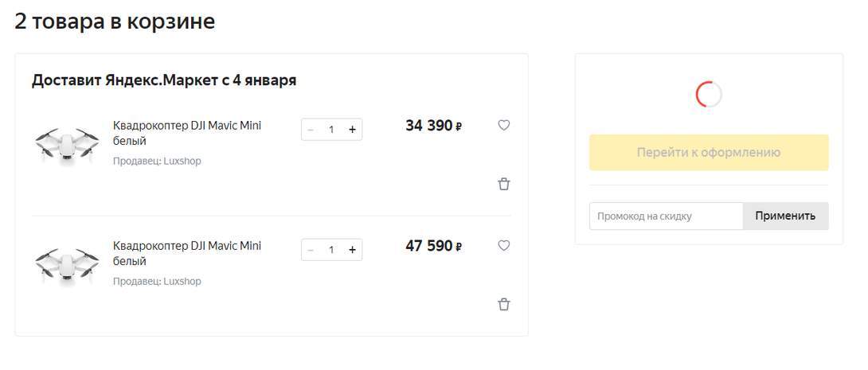Decrease quantity of the first quadcopter

[x=311, y=130]
